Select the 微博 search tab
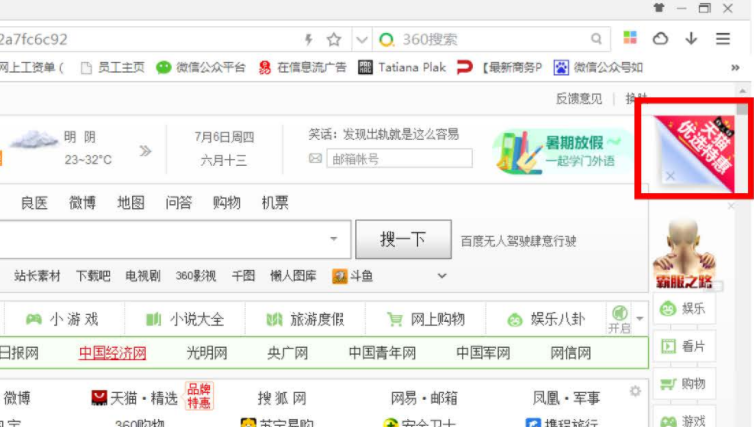This screenshot has width=754, height=427. [x=82, y=203]
